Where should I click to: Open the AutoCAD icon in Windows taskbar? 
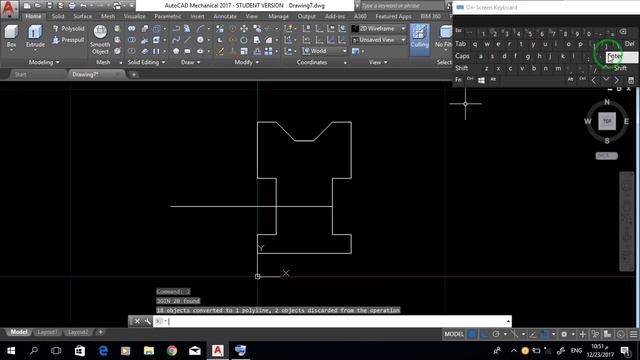click(x=218, y=351)
